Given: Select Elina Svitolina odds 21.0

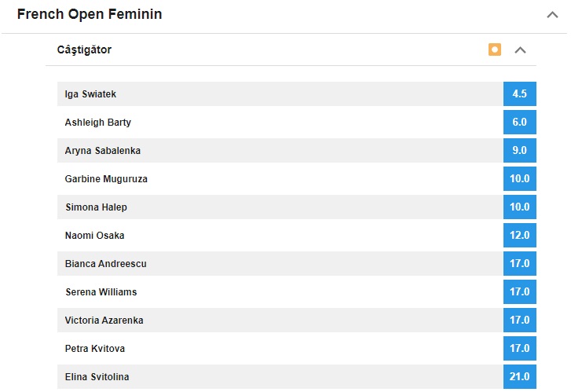Looking at the screenshot, I should 519,376.
